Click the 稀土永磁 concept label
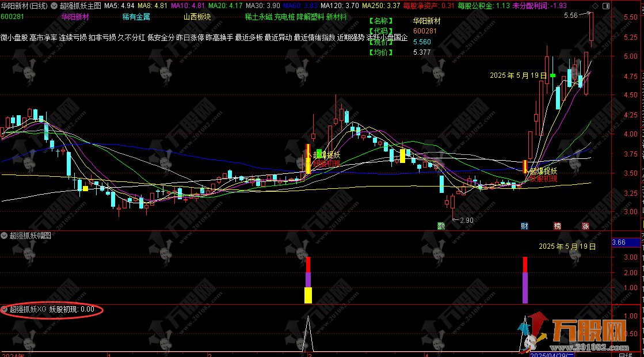644x357 pixels. (259, 17)
